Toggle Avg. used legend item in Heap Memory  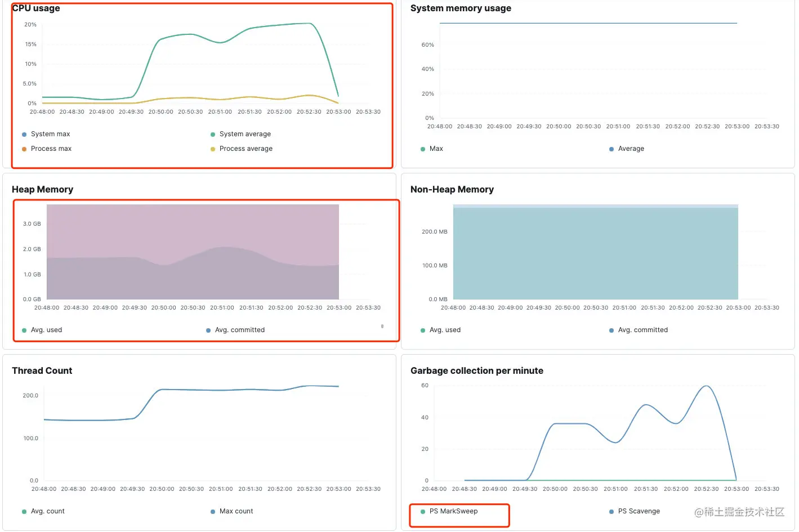click(42, 330)
